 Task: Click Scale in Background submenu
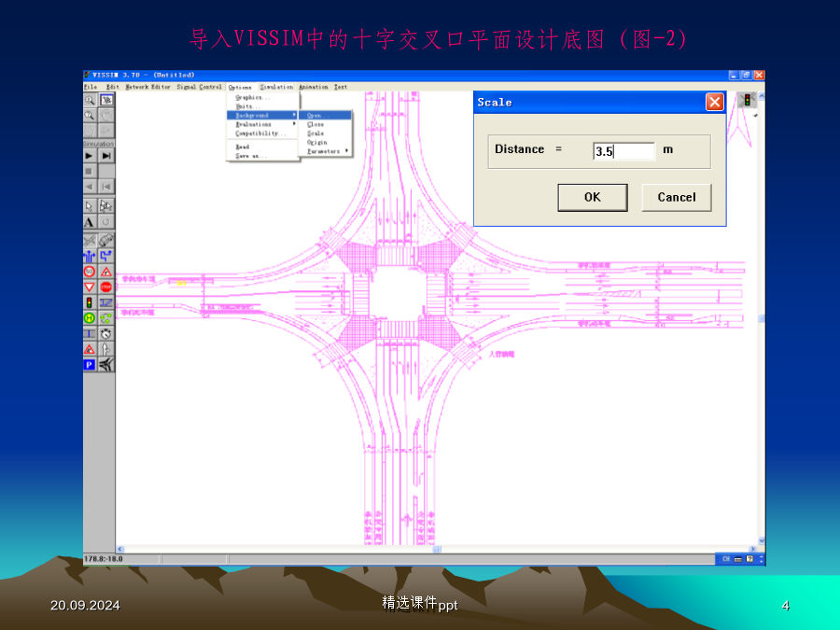point(325,133)
